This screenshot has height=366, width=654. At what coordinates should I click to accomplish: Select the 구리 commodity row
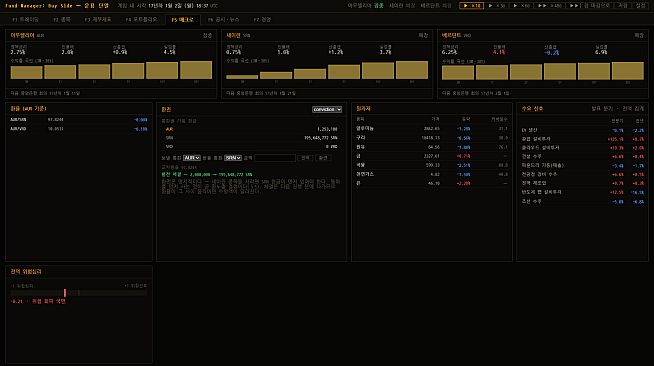point(432,138)
